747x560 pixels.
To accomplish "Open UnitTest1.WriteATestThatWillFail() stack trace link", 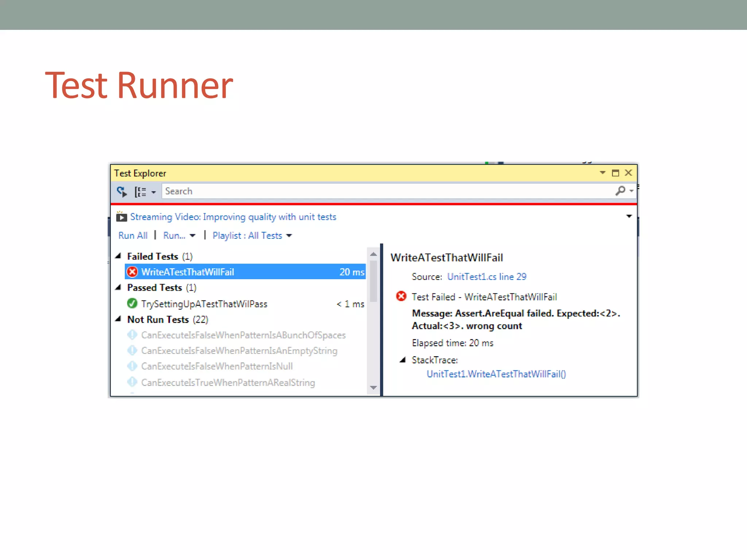I will tap(496, 374).
